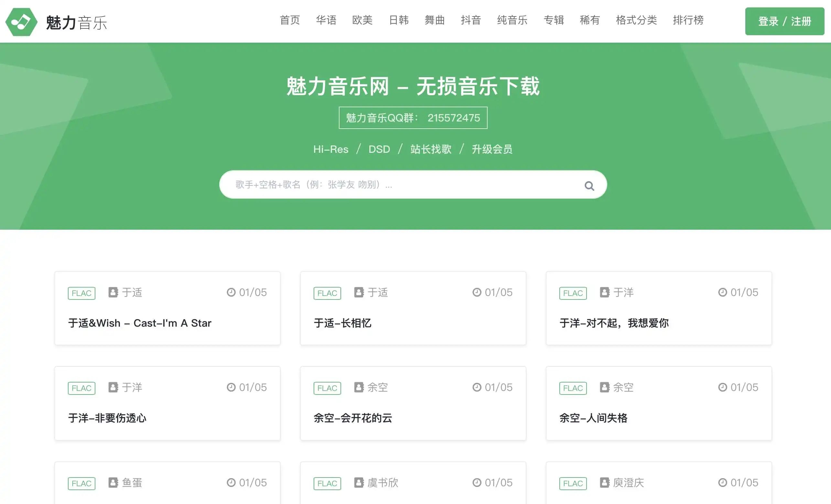Image resolution: width=831 pixels, height=504 pixels.
Task: Click FLAC tag on 会开花的云 card
Action: coord(327,388)
